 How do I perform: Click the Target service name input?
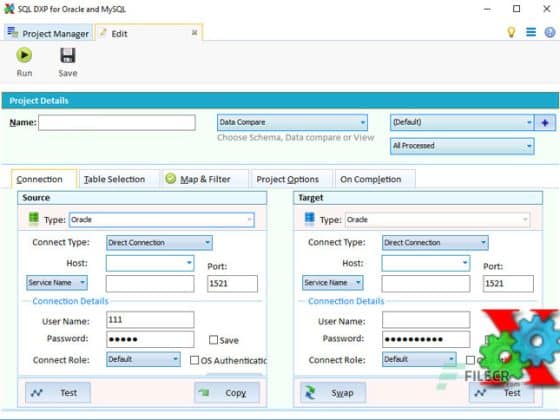tap(426, 284)
